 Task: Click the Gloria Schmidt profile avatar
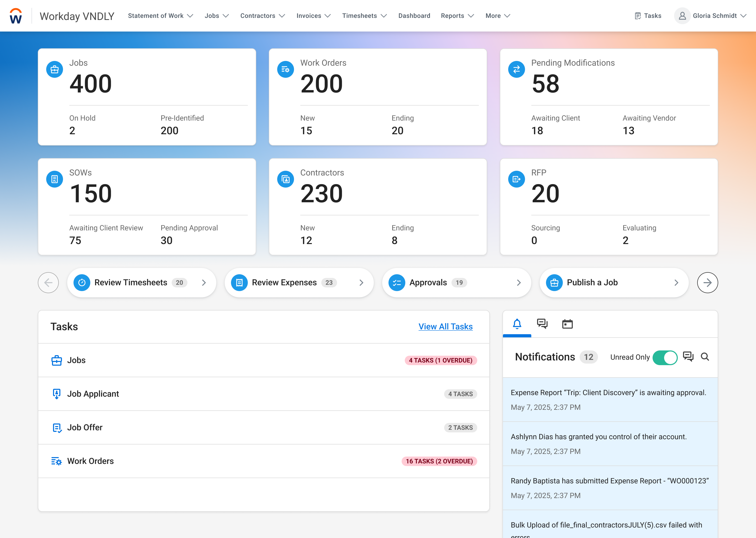click(x=682, y=15)
